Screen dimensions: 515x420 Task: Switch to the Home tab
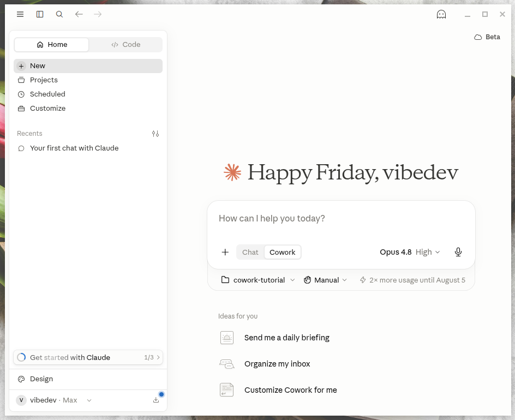click(52, 45)
